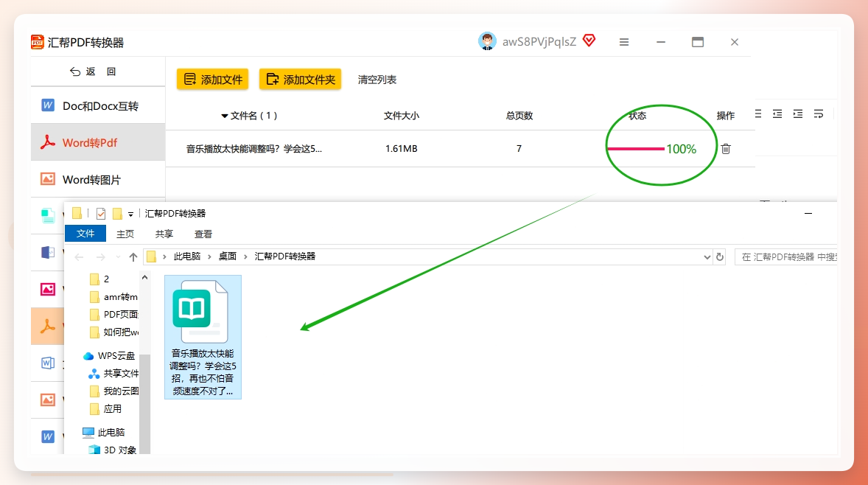Click the 操作 column header

pos(725,116)
